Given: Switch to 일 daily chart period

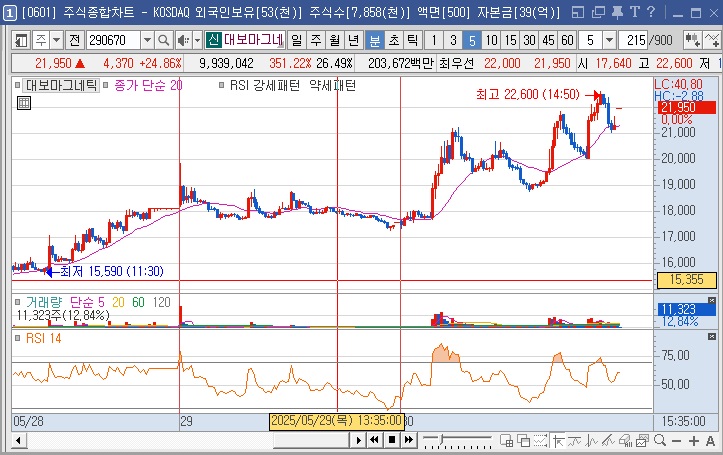Looking at the screenshot, I should [297, 41].
